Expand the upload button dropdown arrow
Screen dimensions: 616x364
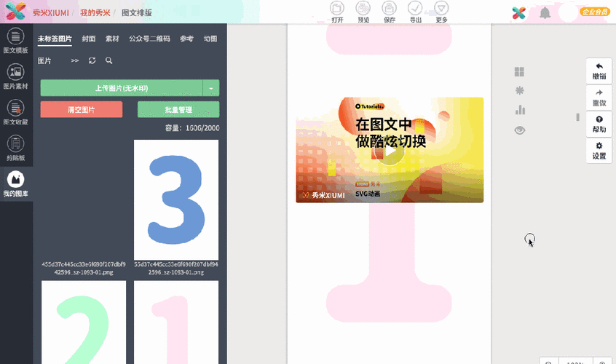pyautogui.click(x=211, y=88)
